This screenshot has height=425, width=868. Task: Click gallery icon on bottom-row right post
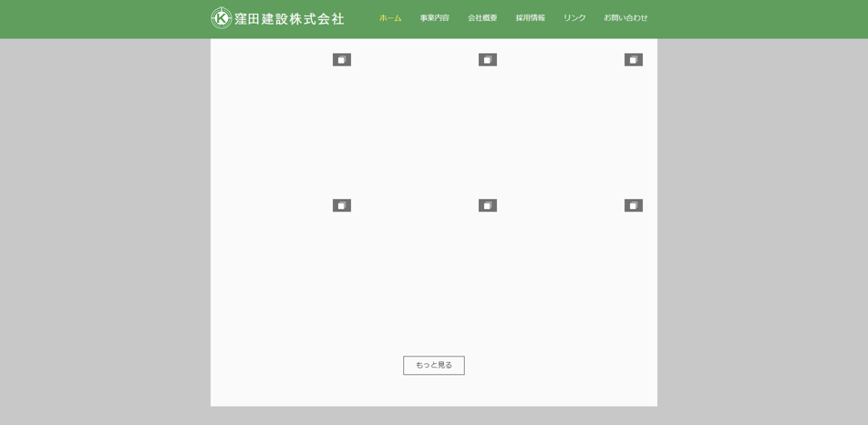click(634, 206)
